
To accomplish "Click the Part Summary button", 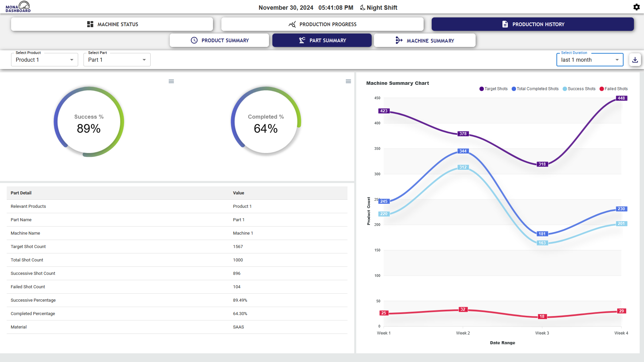I will click(322, 40).
